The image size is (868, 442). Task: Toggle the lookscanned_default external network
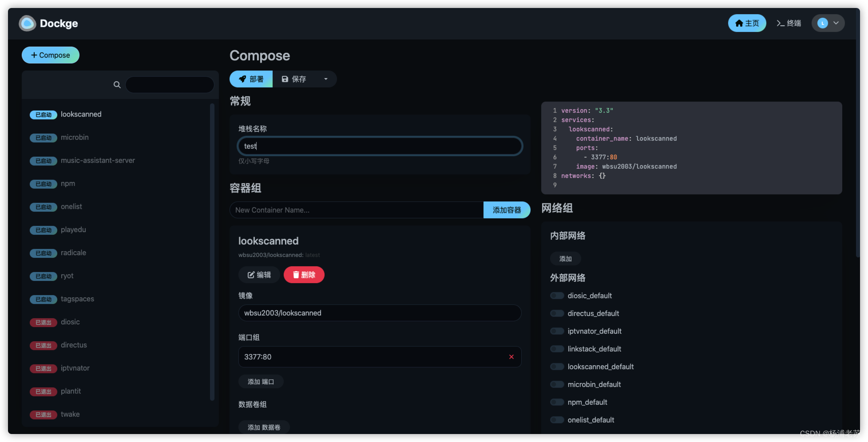(557, 367)
